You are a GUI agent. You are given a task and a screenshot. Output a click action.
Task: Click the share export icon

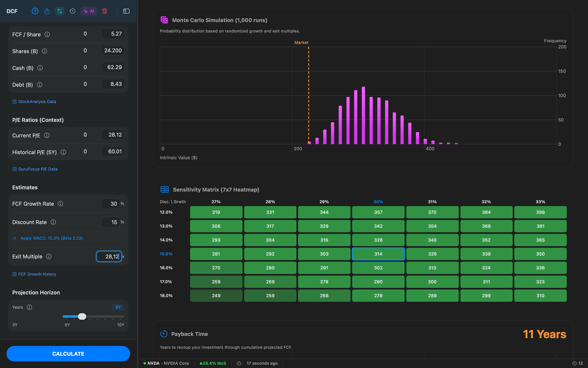coord(47,11)
